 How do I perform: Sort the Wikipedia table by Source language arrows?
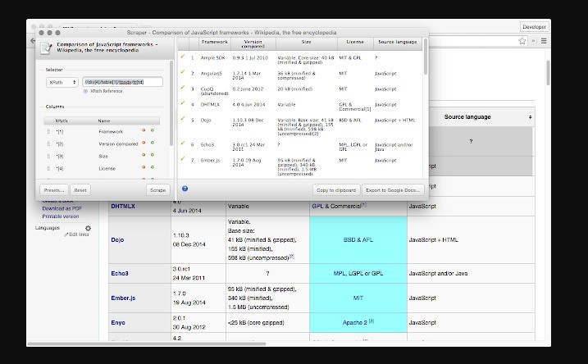[530, 117]
